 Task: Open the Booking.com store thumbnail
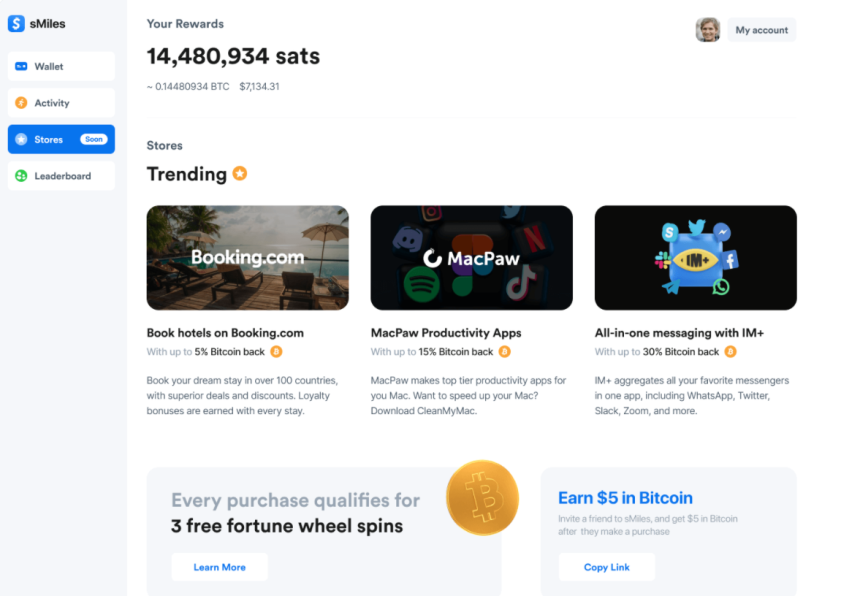click(x=248, y=258)
